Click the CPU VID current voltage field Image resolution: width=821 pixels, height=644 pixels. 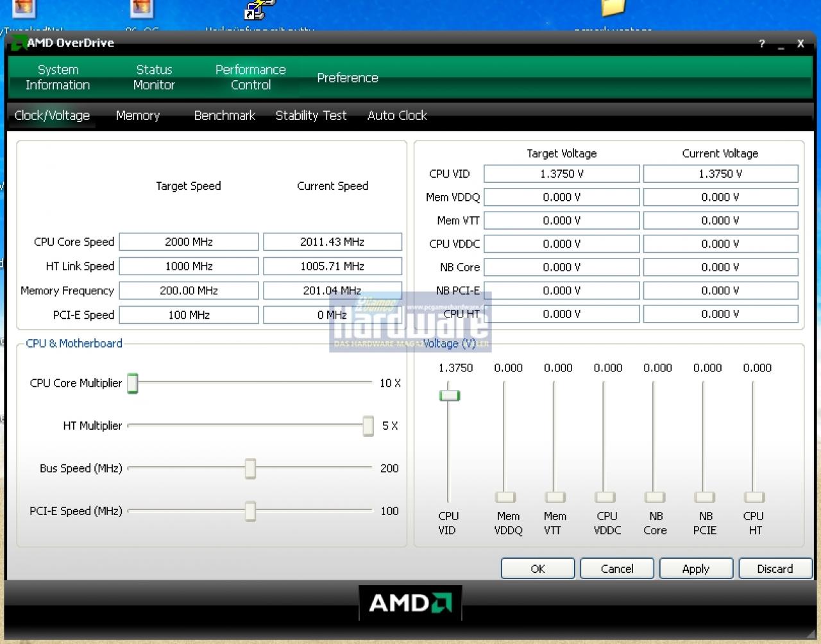click(721, 174)
